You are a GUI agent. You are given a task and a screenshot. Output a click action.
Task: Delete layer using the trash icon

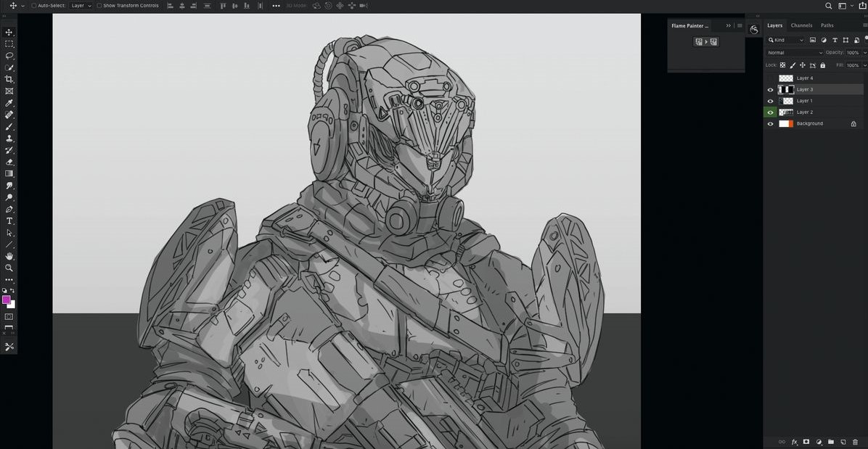tap(855, 442)
